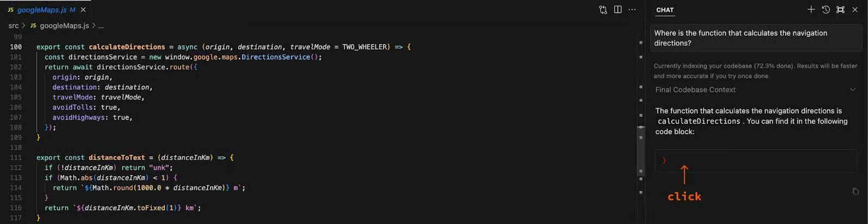Open source control changes icon
The height and width of the screenshot is (224, 868).
tap(603, 10)
